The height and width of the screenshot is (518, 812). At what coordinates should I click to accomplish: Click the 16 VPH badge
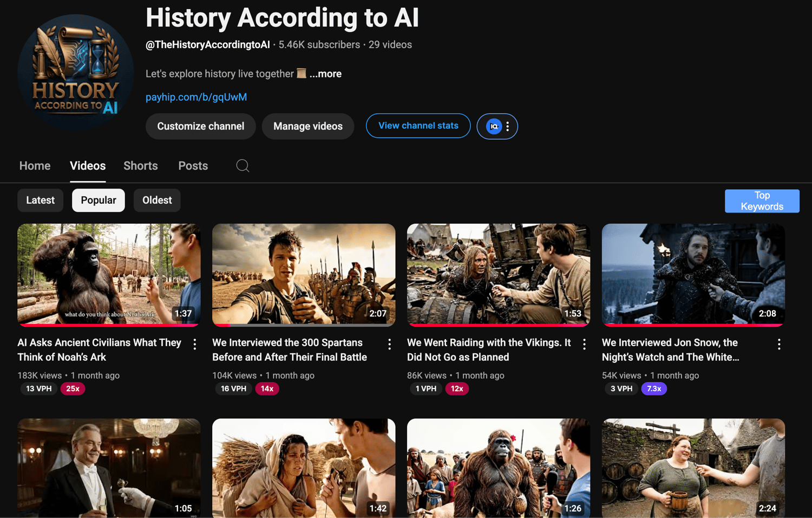pyautogui.click(x=234, y=388)
